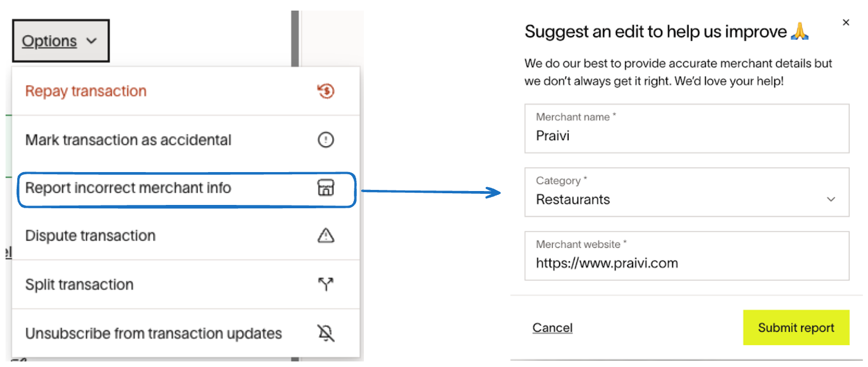Choose Unsubscribe from transaction updates
The width and height of the screenshot is (868, 367).
click(x=154, y=334)
